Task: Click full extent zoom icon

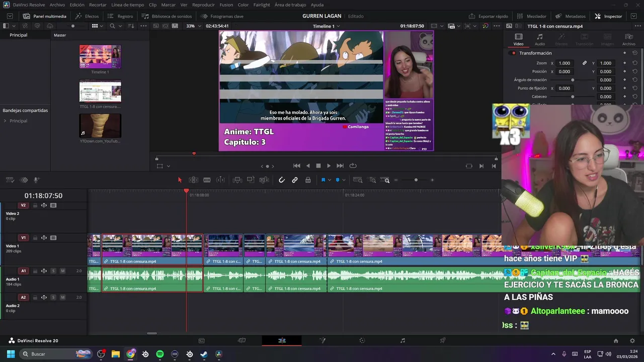Action: click(358, 180)
